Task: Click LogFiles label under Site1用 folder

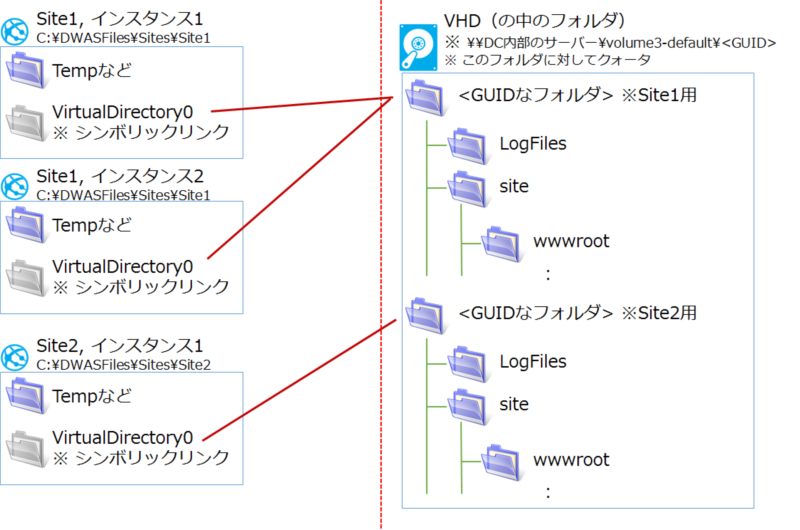Action: pyautogui.click(x=533, y=144)
